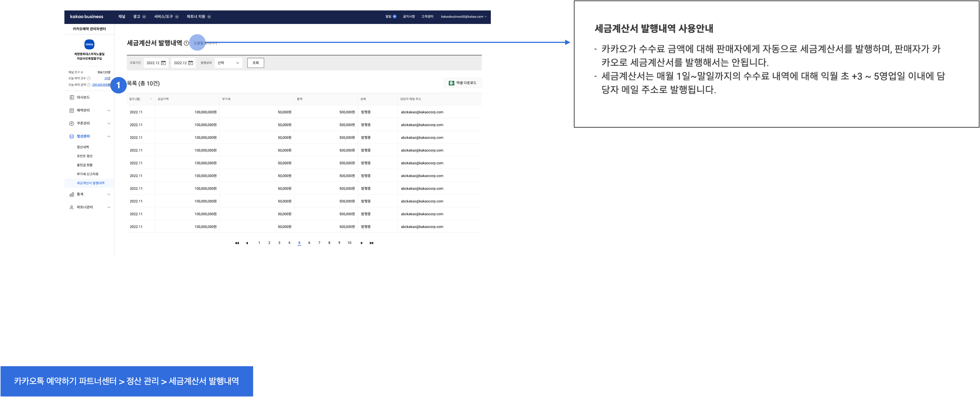Open account email dropdown in header
The width and height of the screenshot is (980, 397).
463,17
